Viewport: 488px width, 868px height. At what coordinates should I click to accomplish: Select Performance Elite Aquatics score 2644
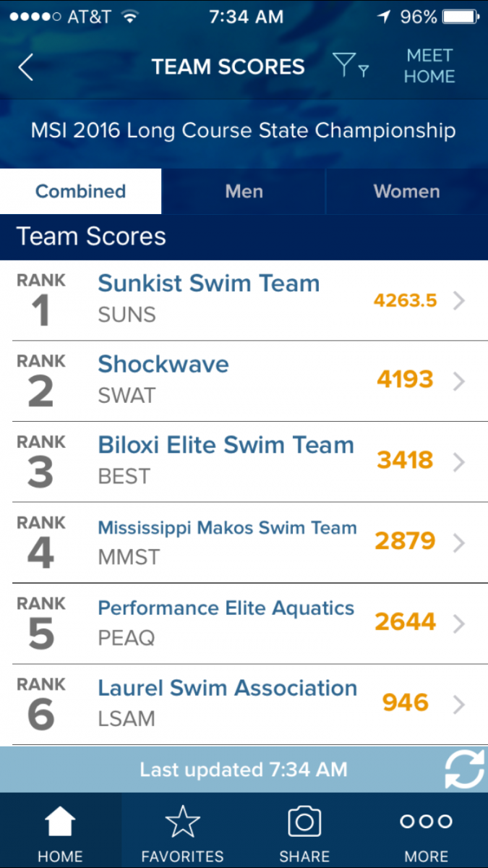coord(405,622)
